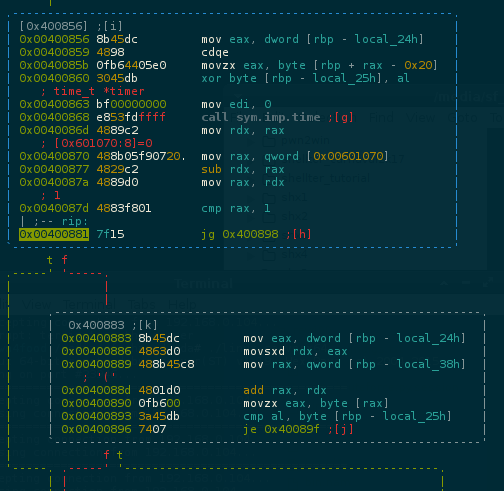Click the 't' branch label under first block
The width and height of the screenshot is (504, 491).
[x=50, y=259]
